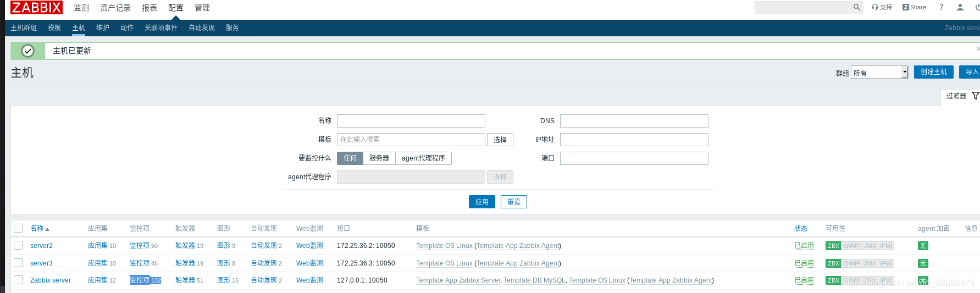Click SNMP badge in server3 row
Viewport: 980px width, 293px height.
click(x=851, y=263)
